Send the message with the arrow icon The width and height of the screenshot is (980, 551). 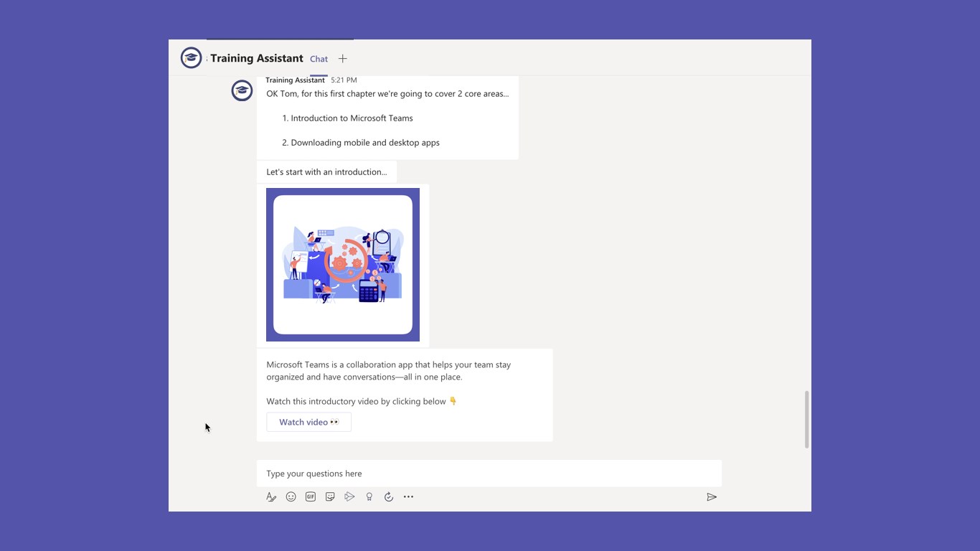point(712,496)
